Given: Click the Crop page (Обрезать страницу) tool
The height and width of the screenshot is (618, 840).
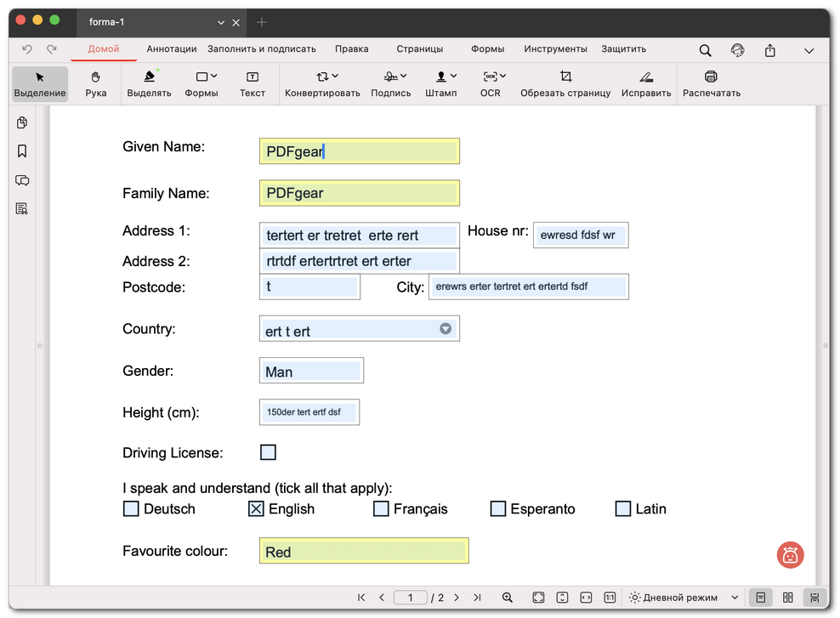Looking at the screenshot, I should (x=565, y=83).
